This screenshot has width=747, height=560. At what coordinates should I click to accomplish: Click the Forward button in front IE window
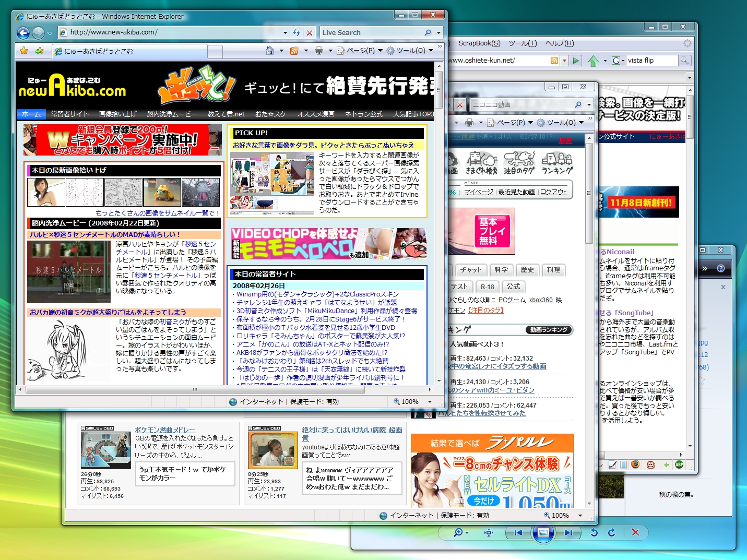coord(38,33)
